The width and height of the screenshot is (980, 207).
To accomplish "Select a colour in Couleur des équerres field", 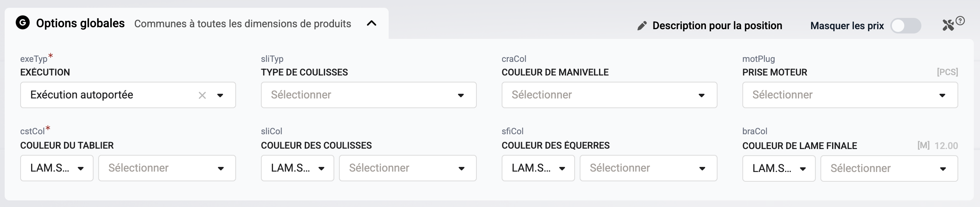I will pos(648,168).
